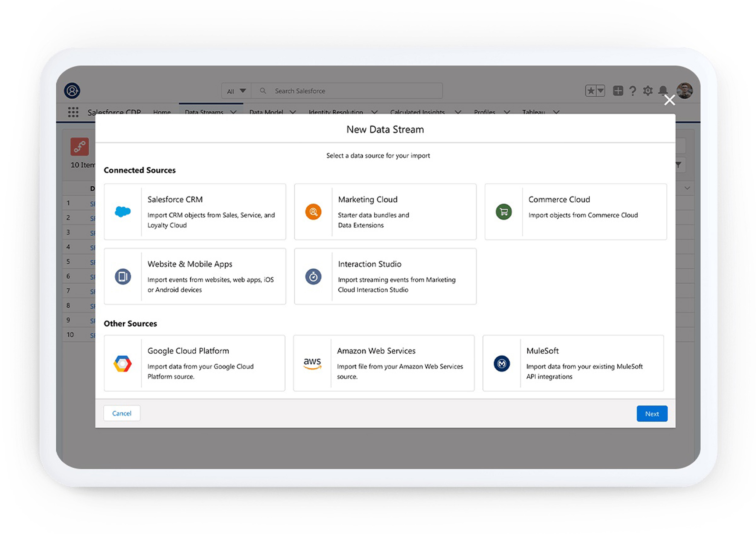Expand the Profiles tab chevron
Viewport: 756px width, 534px height.
(507, 112)
